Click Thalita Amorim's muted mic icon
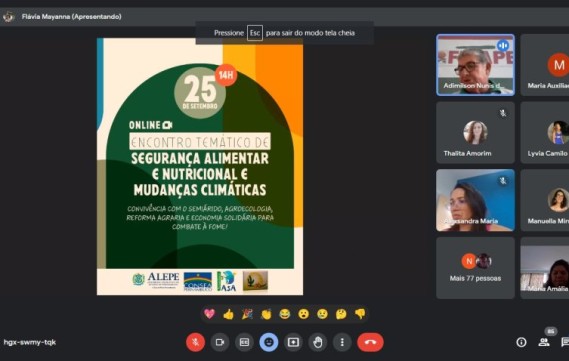This screenshot has width=569, height=361. pos(503,113)
